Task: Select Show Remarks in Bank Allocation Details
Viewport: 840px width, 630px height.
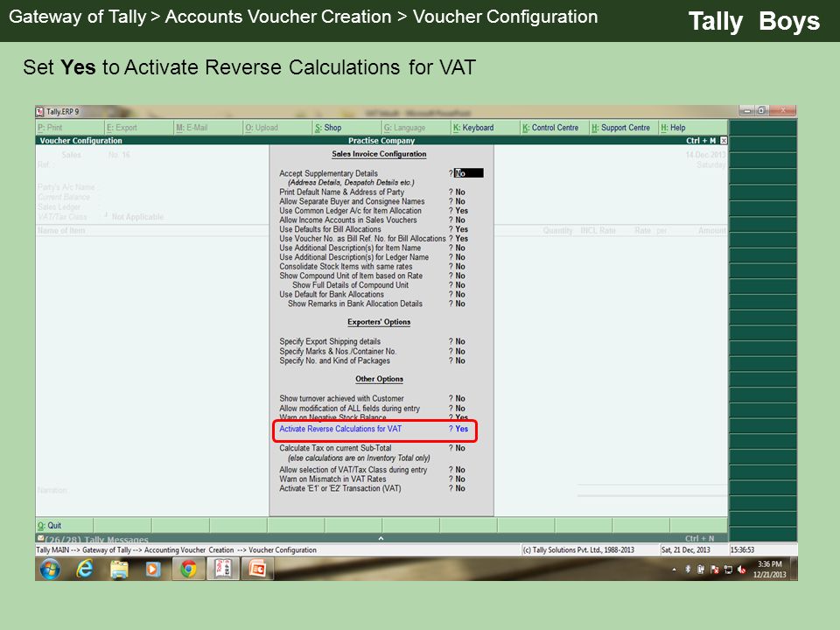Action: (355, 304)
